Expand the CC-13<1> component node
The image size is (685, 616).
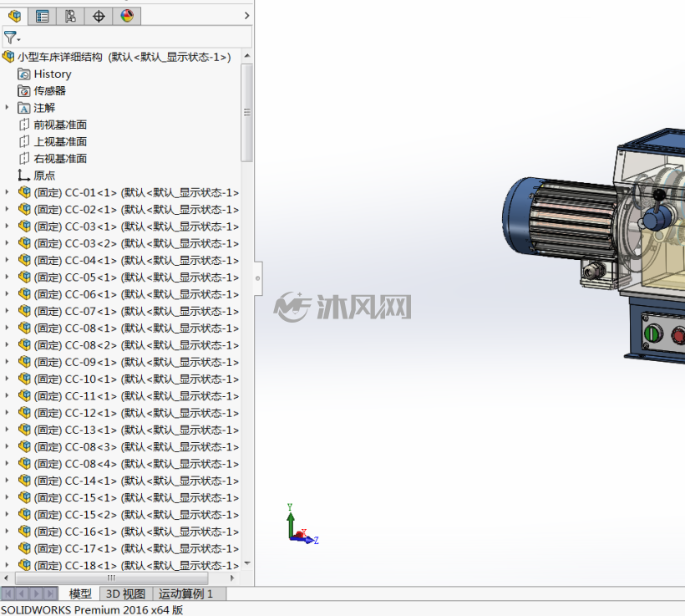[7, 430]
